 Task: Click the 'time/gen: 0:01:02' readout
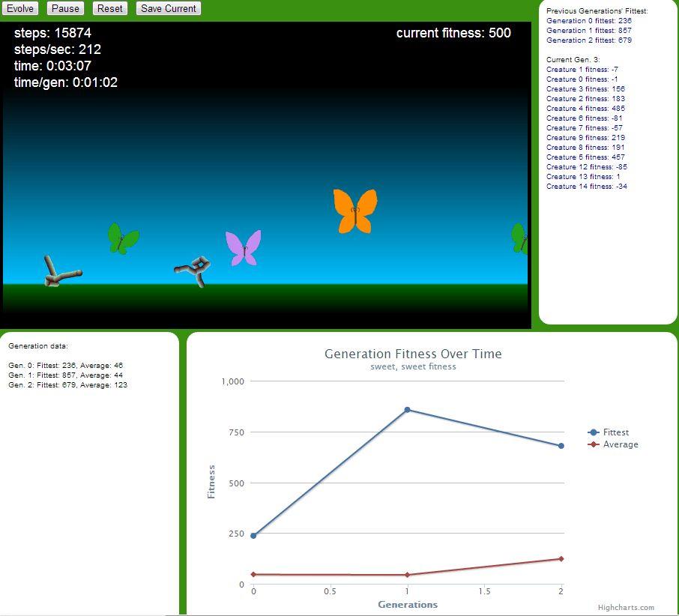click(66, 82)
